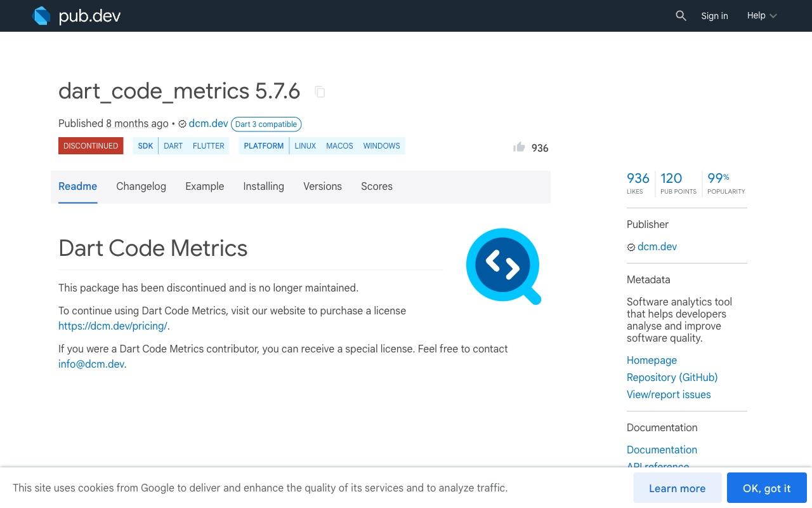Click the PLATFORM tag label

coord(263,145)
